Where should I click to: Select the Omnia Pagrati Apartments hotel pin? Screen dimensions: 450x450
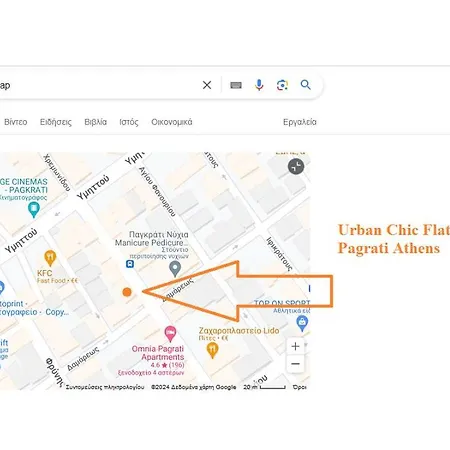pos(170,334)
